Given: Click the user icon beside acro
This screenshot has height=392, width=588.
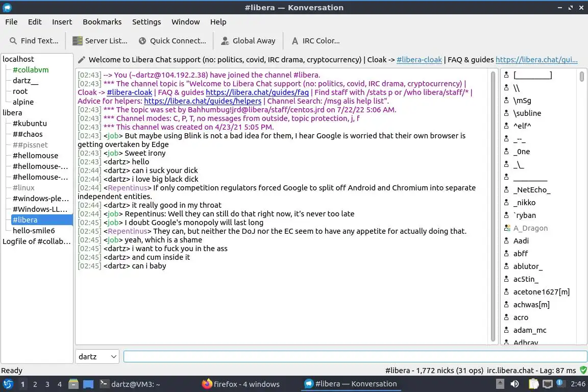Looking at the screenshot, I should click(x=506, y=317).
